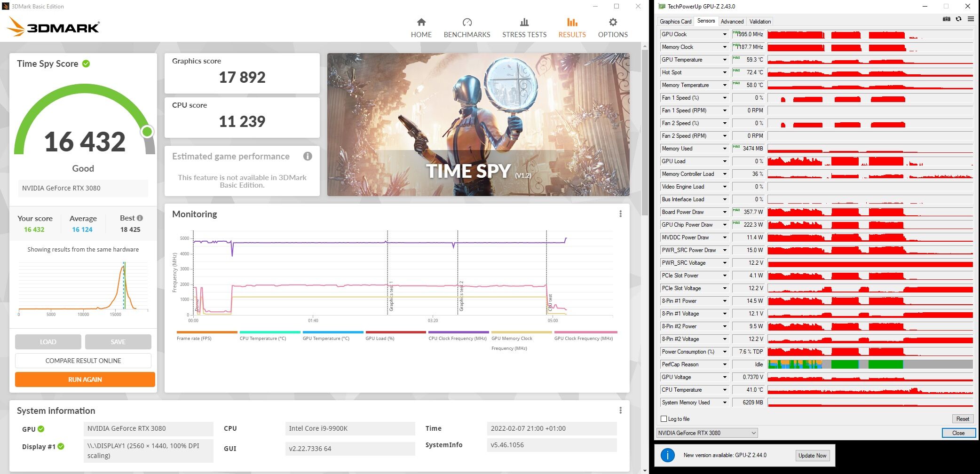Click the GPU-Z refresh icon
The height and width of the screenshot is (474, 980).
[958, 19]
